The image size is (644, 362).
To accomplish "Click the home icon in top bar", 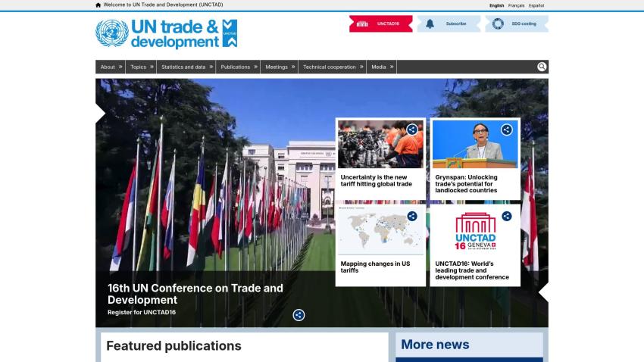I will click(x=98, y=5).
